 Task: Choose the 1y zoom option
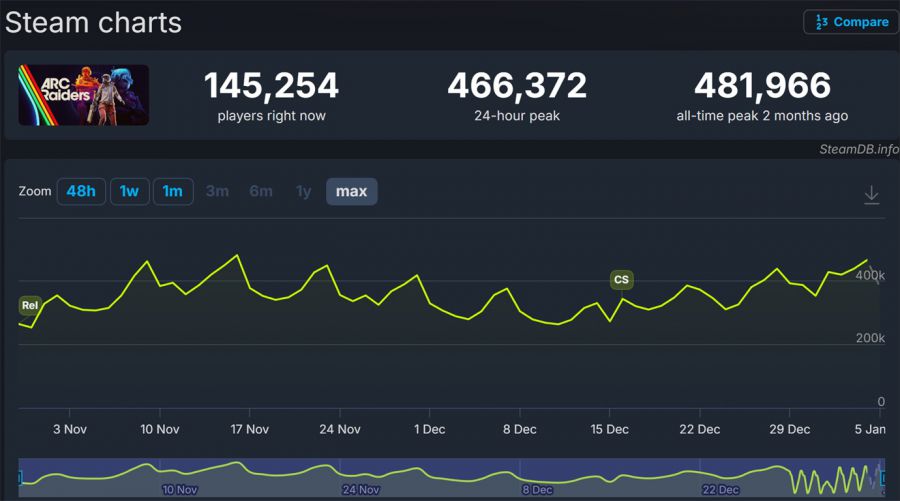point(303,191)
